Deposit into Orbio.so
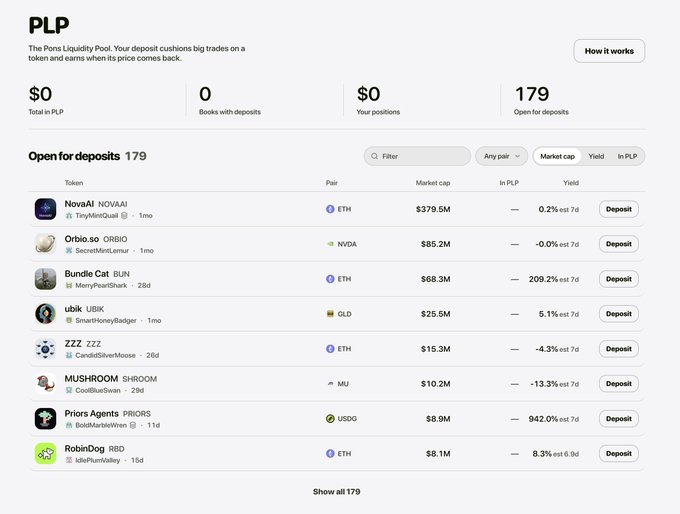The height and width of the screenshot is (514, 680). [618, 244]
